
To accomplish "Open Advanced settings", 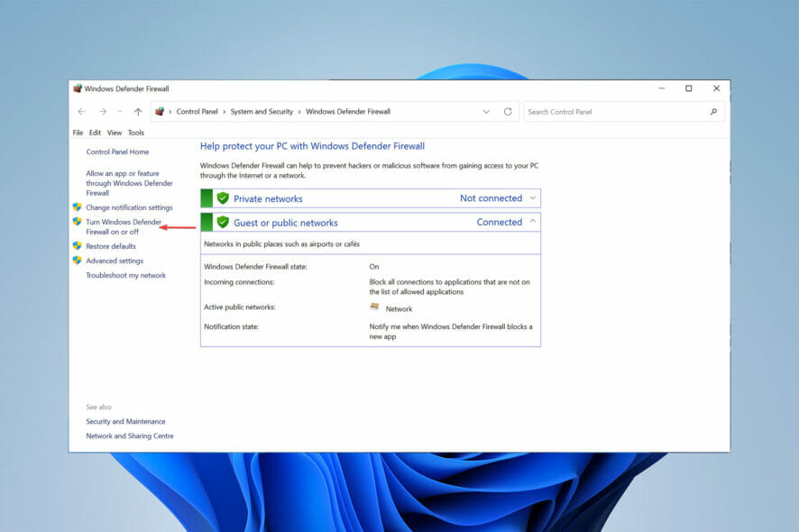I will click(115, 261).
